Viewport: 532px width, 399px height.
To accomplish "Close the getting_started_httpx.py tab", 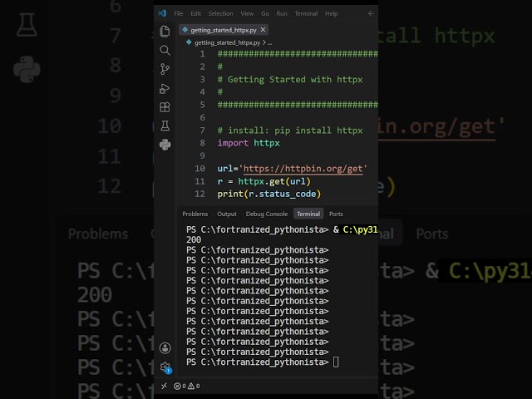I will (263, 30).
